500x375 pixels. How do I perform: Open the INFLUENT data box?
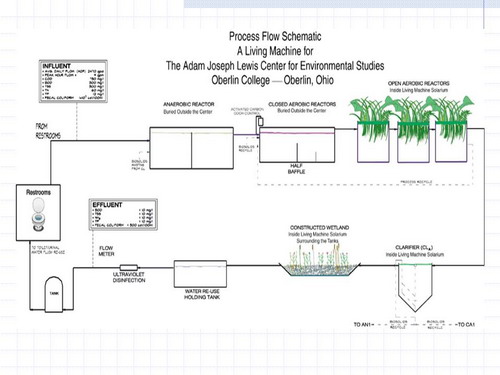pos(73,81)
